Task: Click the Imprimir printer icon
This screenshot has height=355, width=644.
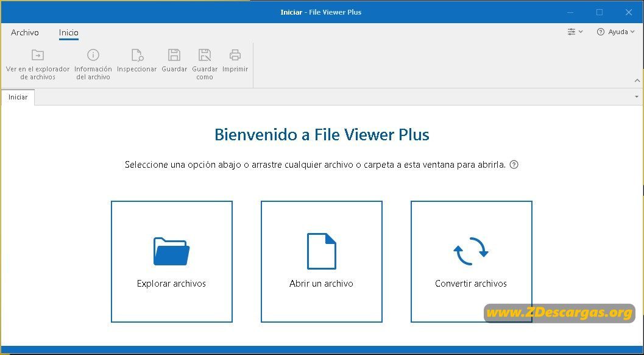Action: point(235,55)
